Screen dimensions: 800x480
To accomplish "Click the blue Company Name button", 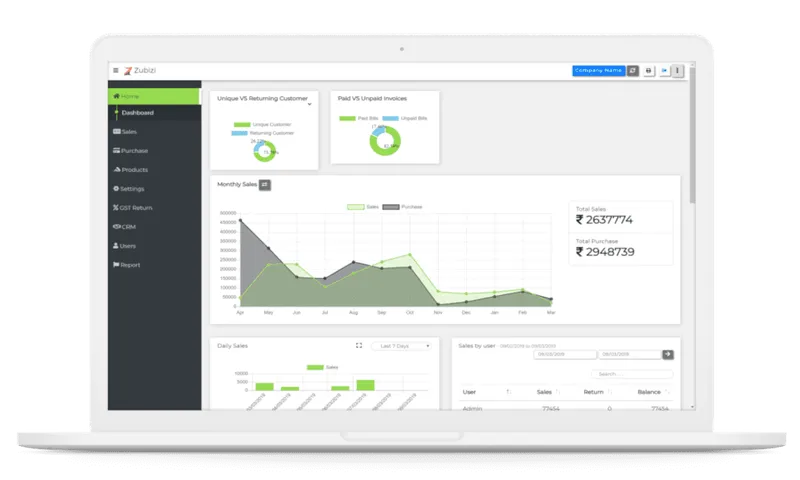I will coord(598,70).
